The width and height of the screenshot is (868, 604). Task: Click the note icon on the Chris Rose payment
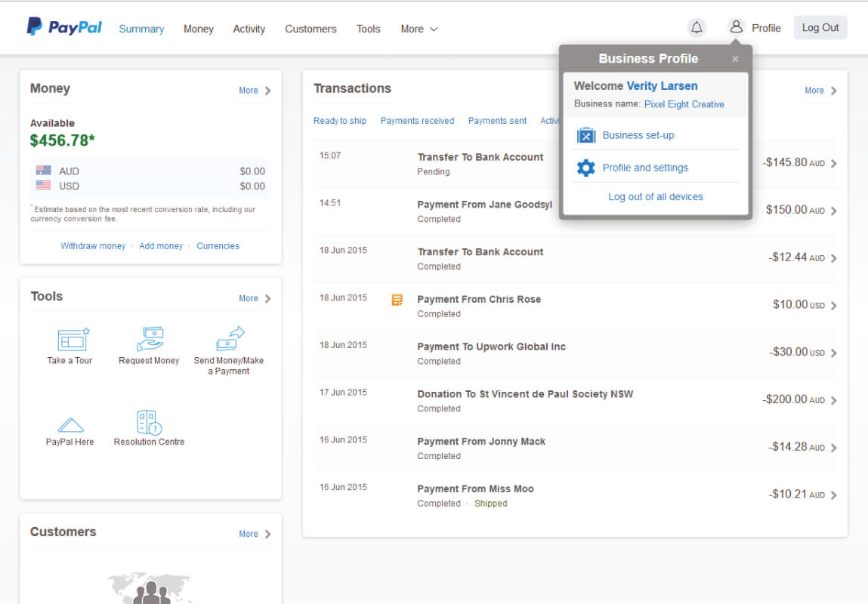tap(397, 300)
